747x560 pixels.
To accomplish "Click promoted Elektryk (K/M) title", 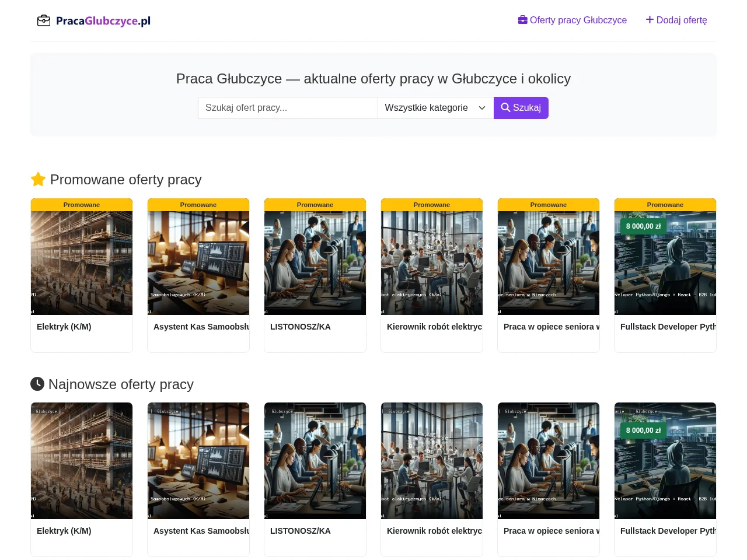I will point(64,327).
